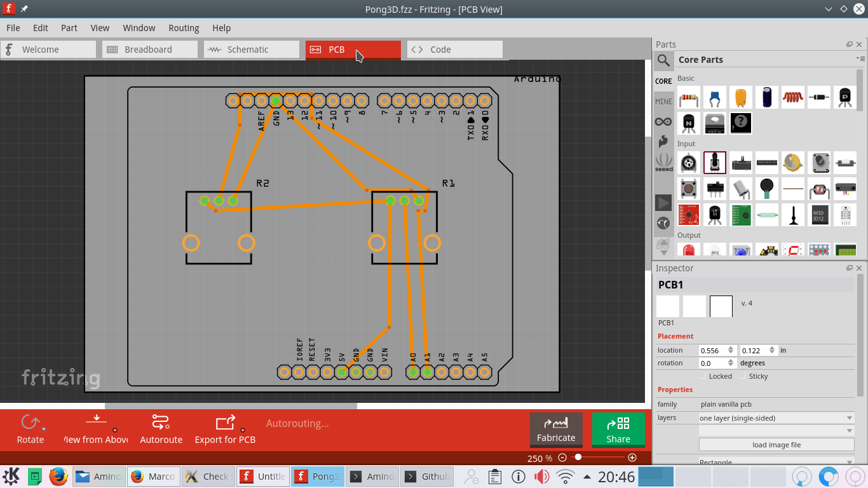868x488 pixels.
Task: Select the R1 part on PCB
Action: tap(405, 227)
